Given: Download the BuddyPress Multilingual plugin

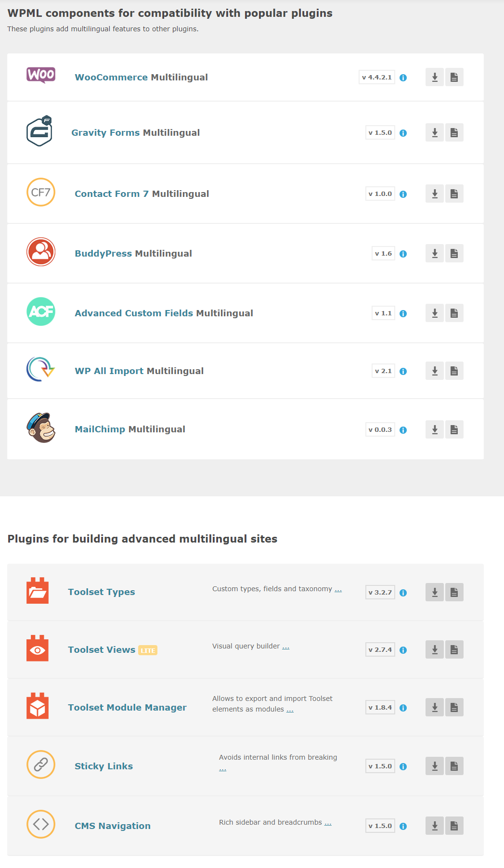Looking at the screenshot, I should [435, 253].
